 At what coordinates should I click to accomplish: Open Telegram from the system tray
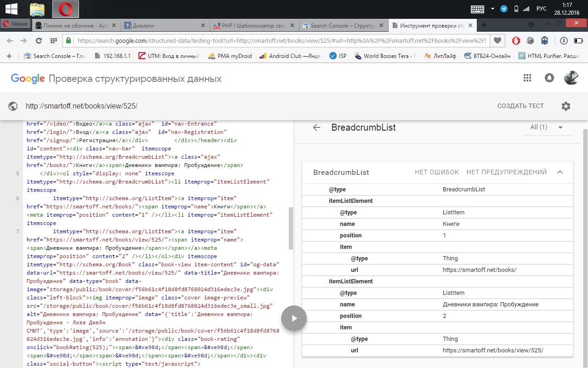pos(504,9)
